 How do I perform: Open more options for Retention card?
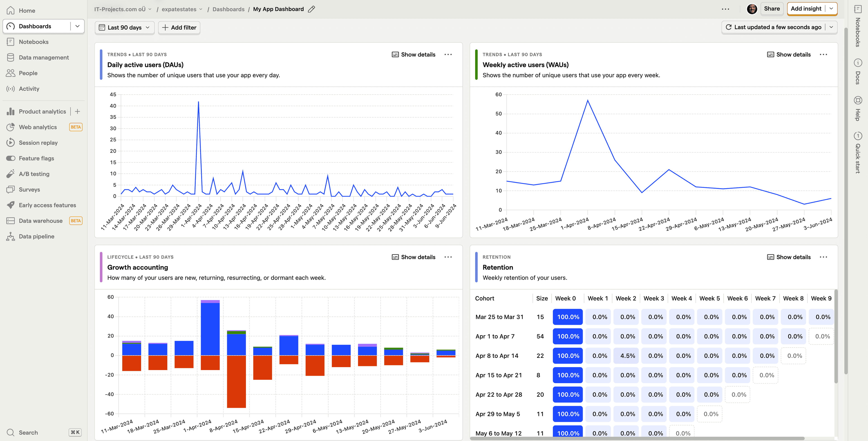point(823,257)
